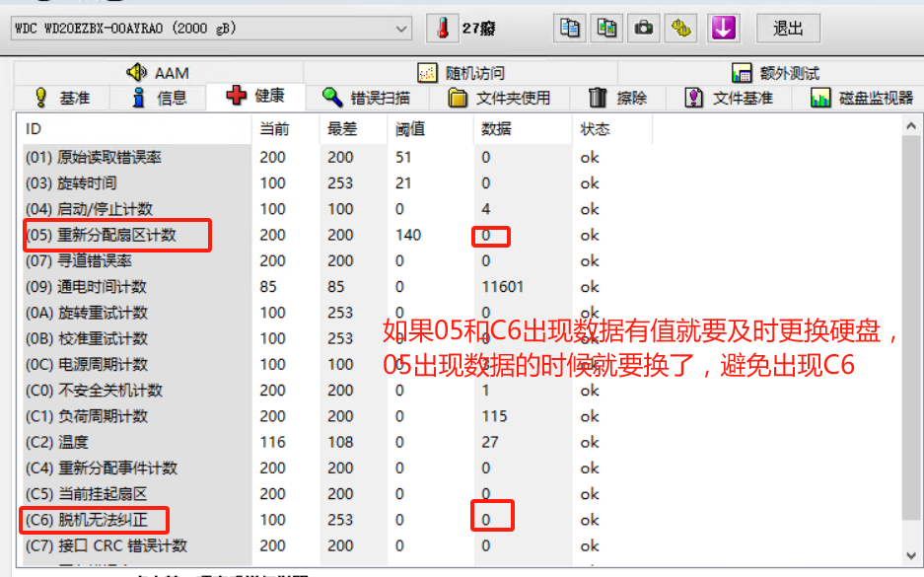Click data value 11601 for power-on hours

(502, 287)
